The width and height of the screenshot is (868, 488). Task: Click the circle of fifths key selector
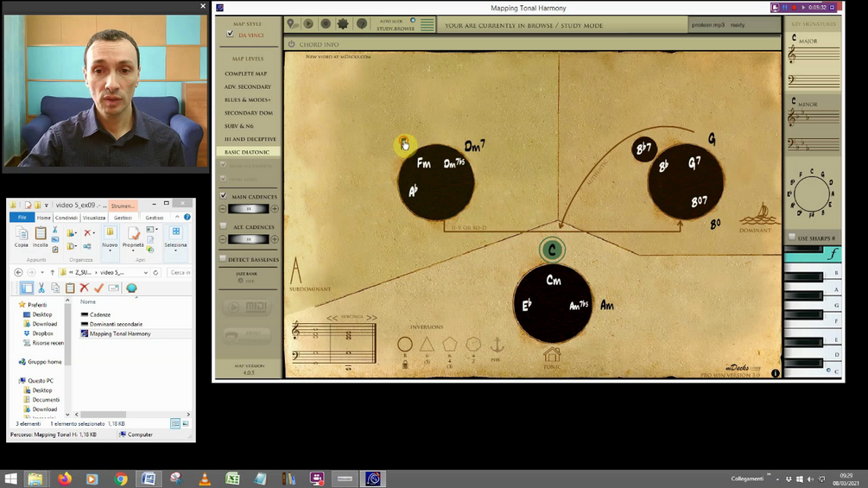812,193
